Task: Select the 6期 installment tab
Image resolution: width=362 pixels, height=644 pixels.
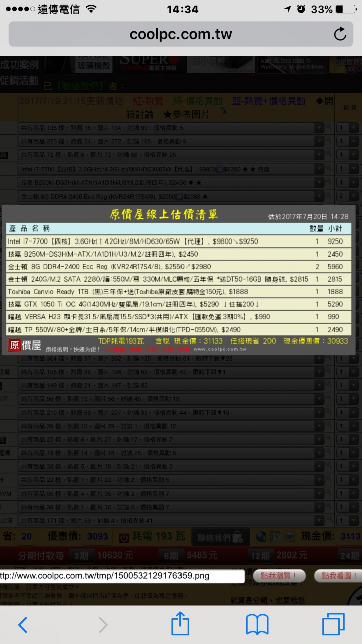Action: [x=171, y=556]
